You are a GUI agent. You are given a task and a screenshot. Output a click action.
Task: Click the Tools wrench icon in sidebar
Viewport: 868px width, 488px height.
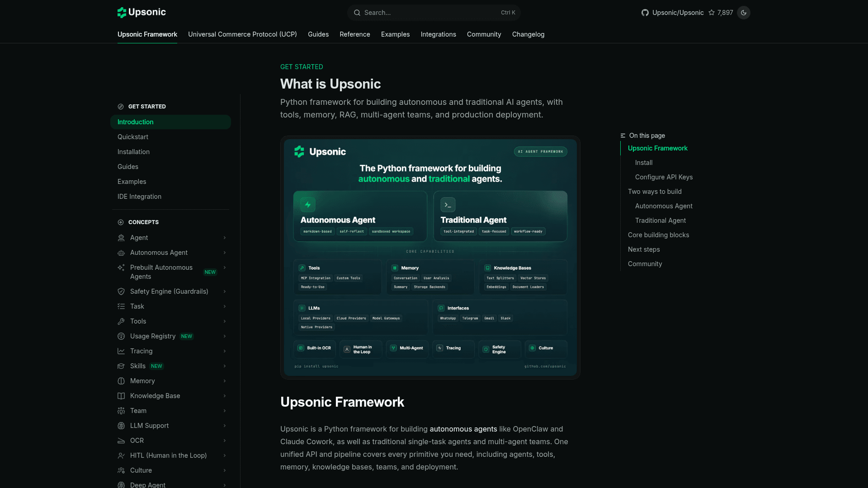tap(121, 321)
